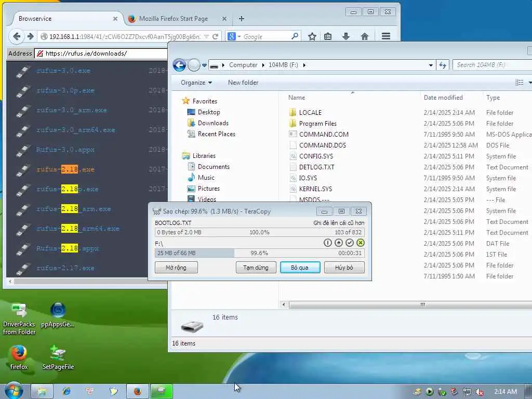Click the rufus-2.17.exe link
This screenshot has width=532, height=399.
[65, 268]
